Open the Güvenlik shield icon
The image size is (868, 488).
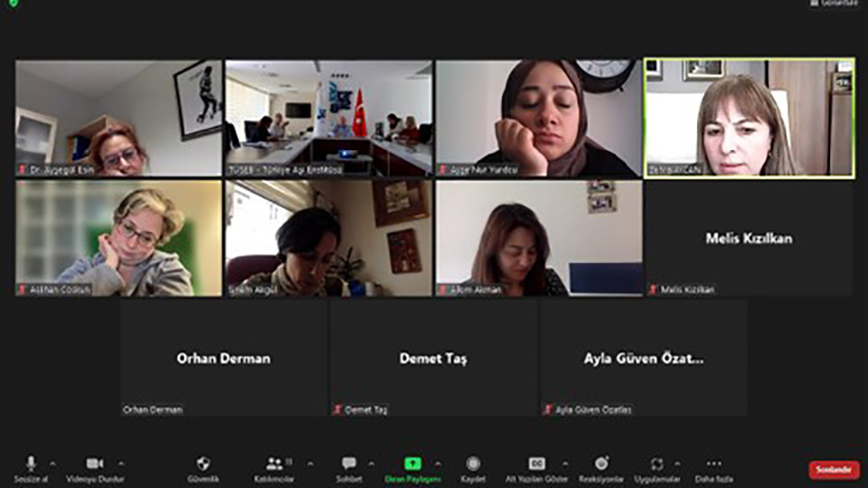pos(203,465)
